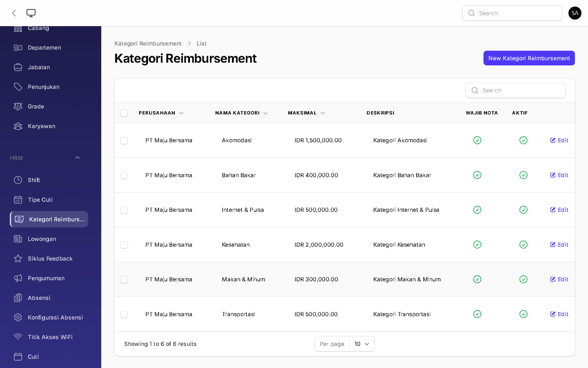
Task: Edit the Makan & Minum category
Action: click(559, 279)
